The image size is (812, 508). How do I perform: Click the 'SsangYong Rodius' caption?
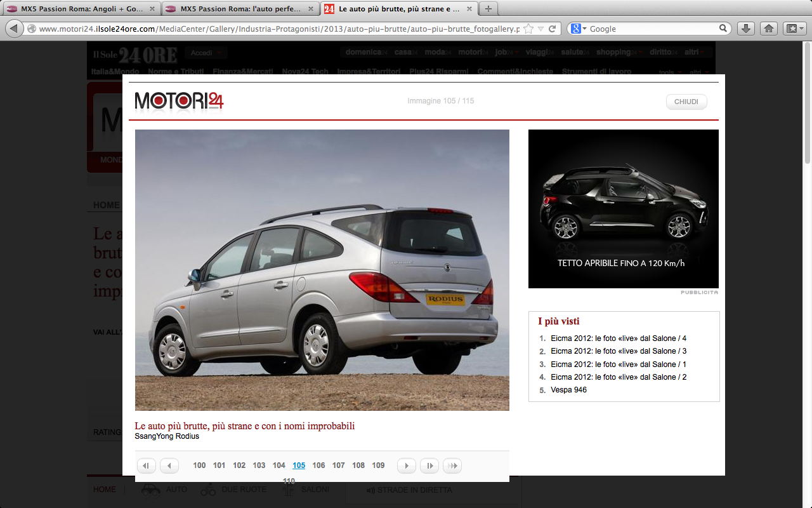pyautogui.click(x=167, y=436)
